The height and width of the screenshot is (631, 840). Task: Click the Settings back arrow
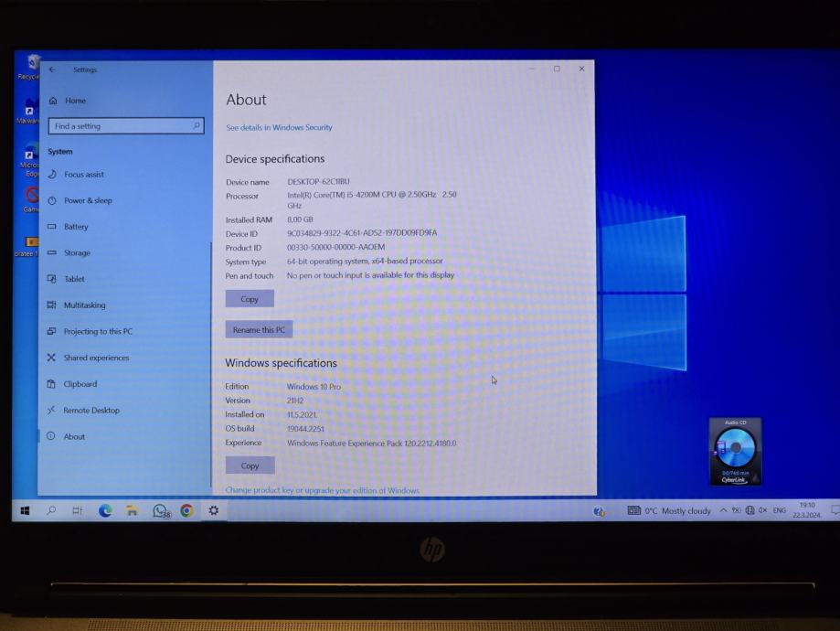pyautogui.click(x=52, y=70)
